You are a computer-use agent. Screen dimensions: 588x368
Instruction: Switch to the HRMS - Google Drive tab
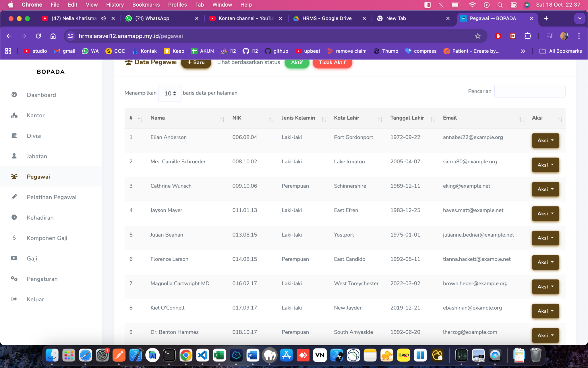tap(327, 18)
